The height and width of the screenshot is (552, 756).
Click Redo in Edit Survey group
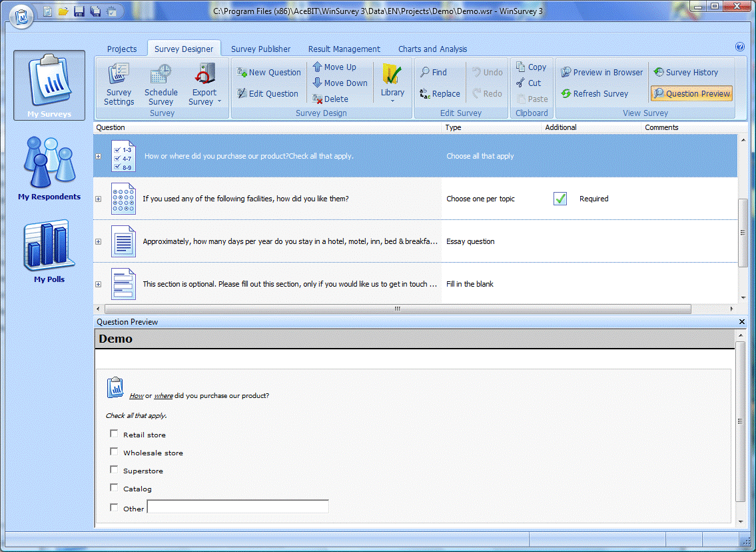[487, 93]
